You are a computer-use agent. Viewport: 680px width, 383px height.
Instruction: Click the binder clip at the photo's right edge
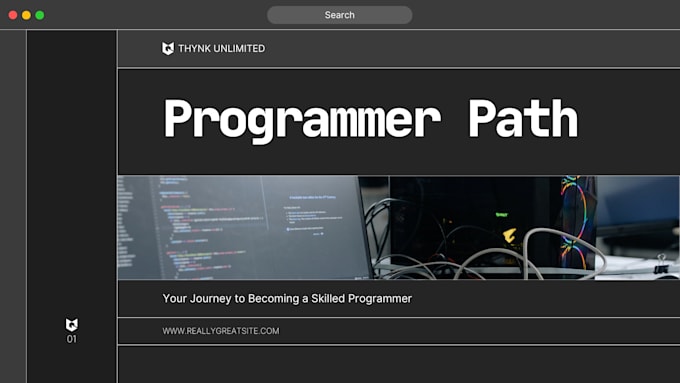pyautogui.click(x=661, y=264)
